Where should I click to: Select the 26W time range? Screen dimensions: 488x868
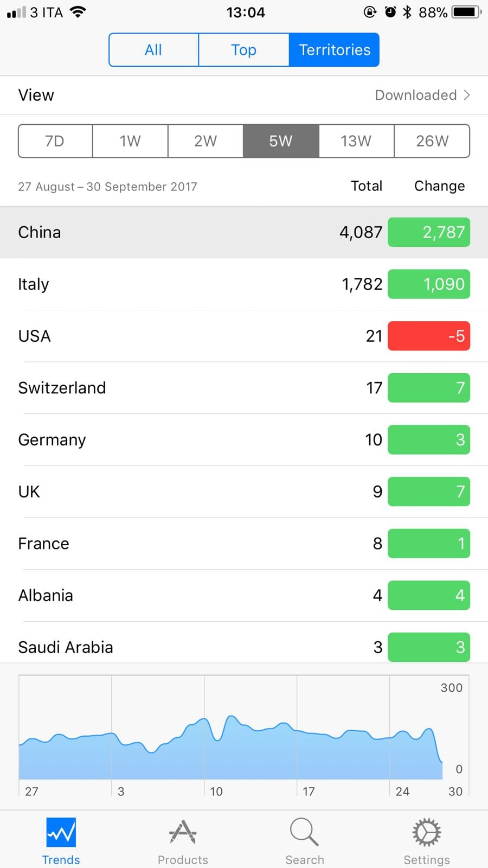(432, 141)
